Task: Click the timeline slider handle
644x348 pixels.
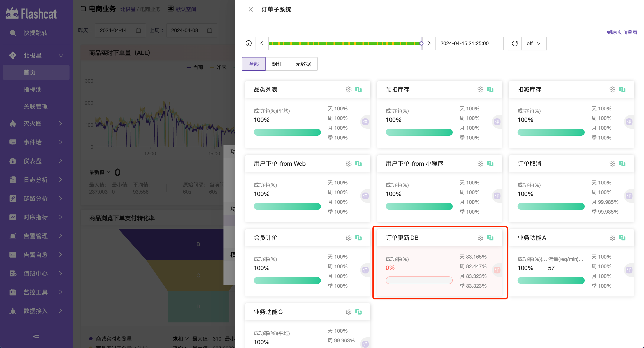Action: (421, 43)
